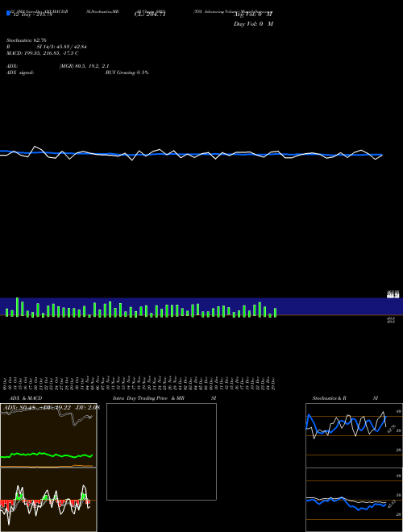
Task: Open the upper Stochastics chart panel
Action: click(x=354, y=435)
